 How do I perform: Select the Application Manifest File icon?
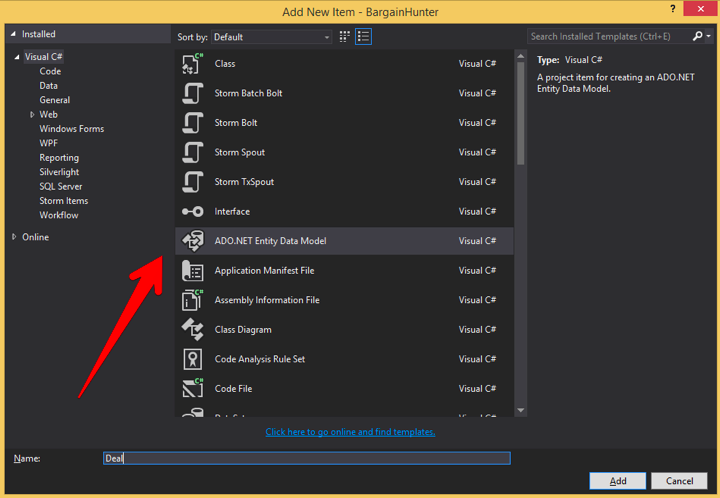click(x=192, y=271)
